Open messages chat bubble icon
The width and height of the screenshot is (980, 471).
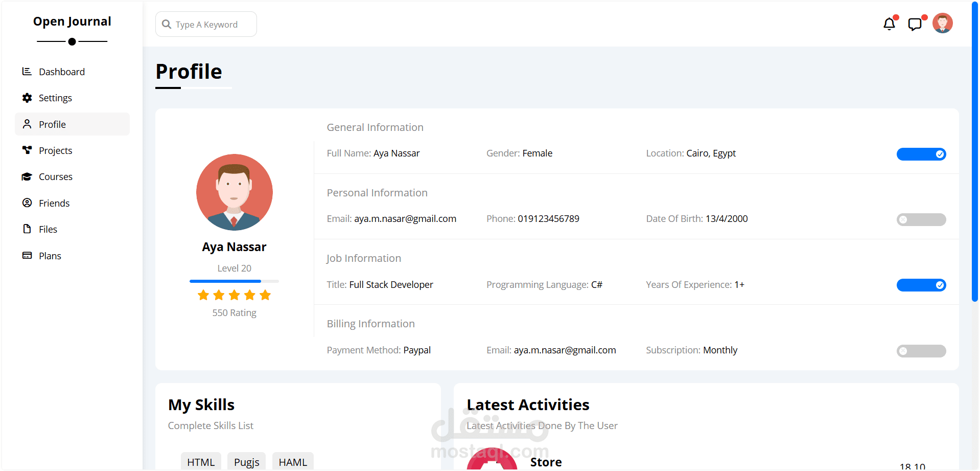coord(915,24)
